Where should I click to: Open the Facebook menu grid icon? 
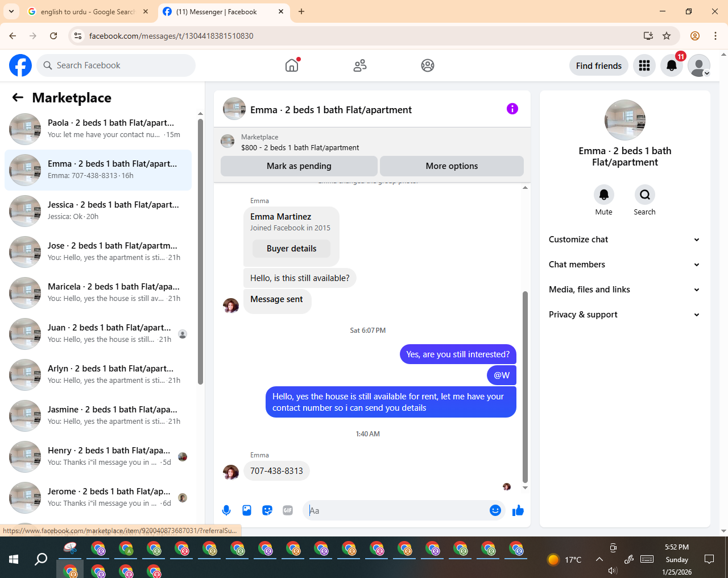(644, 65)
